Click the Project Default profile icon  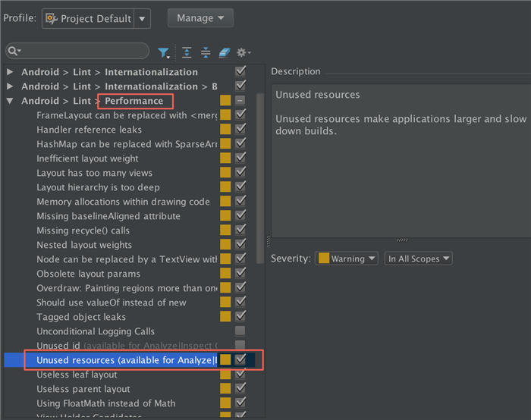(52, 18)
